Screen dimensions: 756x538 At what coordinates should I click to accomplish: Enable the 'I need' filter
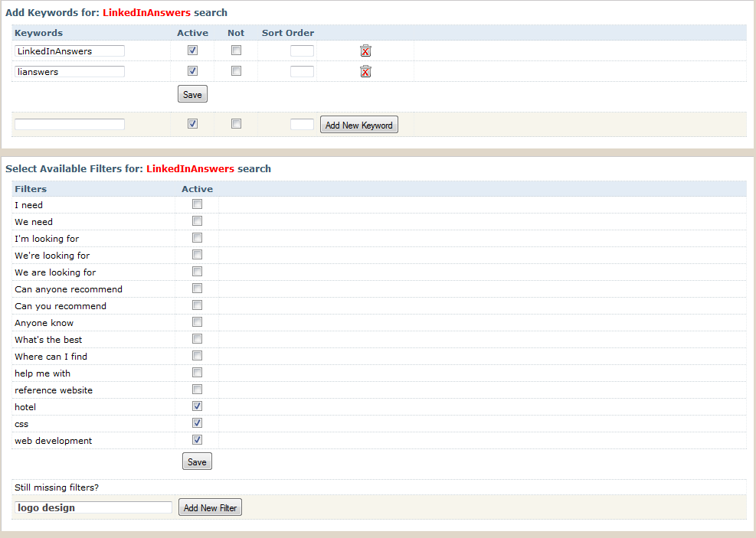[197, 204]
